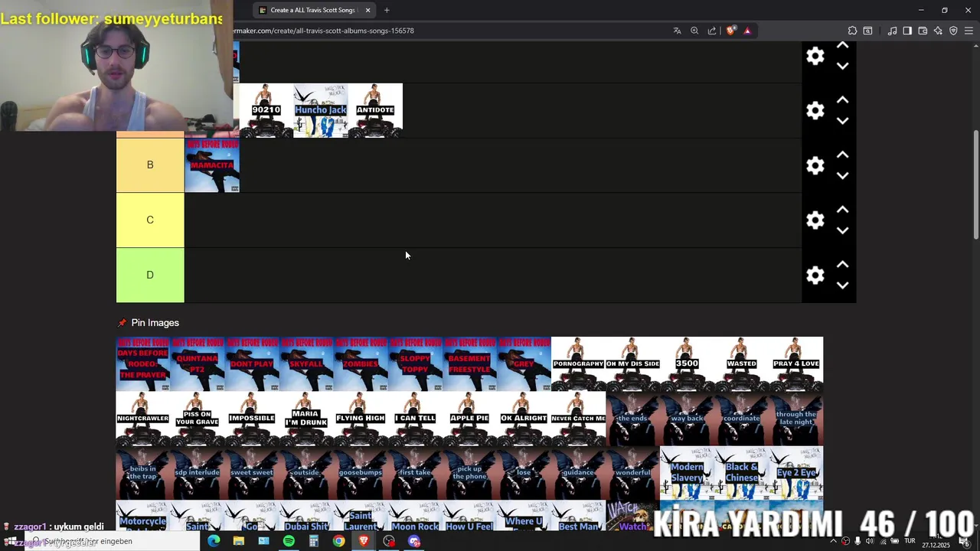Pick the MARIA I'M DRUNK song tile
The height and width of the screenshot is (551, 980).
pos(306,419)
